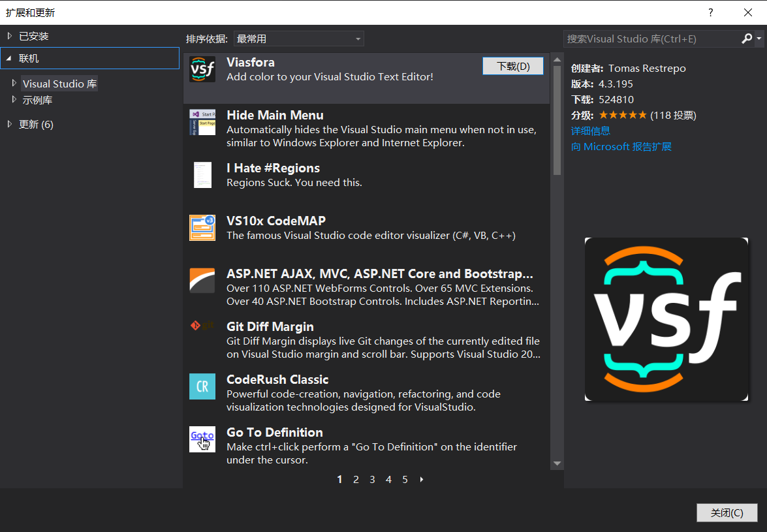Select Visual Studio 库 in the tree

click(x=59, y=84)
